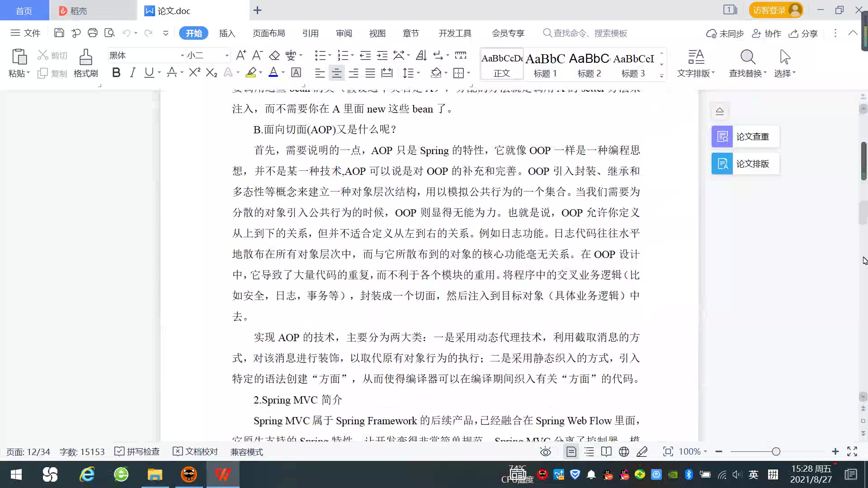Click the Character Border icon

(x=296, y=72)
